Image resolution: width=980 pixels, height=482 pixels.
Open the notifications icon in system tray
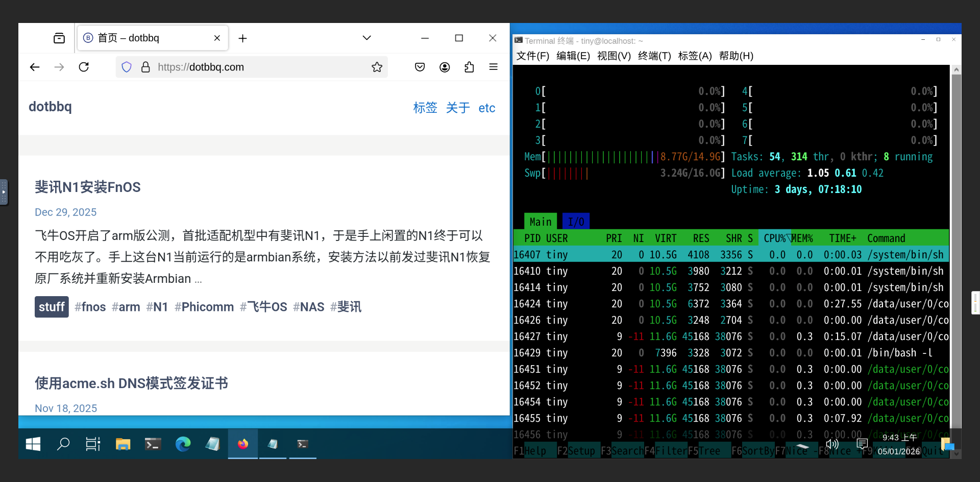click(862, 444)
